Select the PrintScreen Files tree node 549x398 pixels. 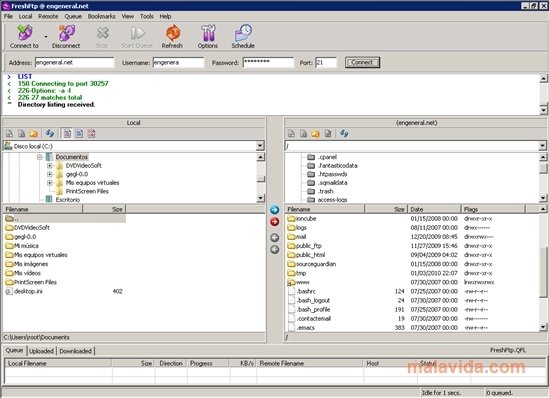pos(87,191)
